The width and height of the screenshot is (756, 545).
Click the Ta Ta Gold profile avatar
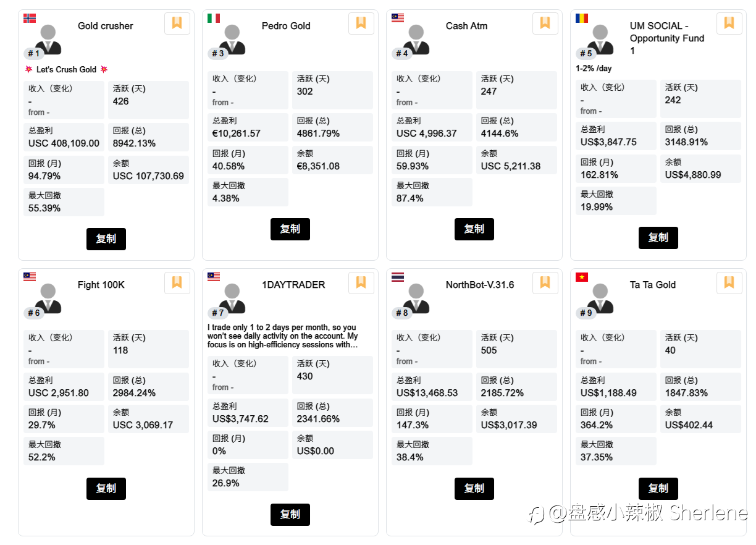coord(600,297)
